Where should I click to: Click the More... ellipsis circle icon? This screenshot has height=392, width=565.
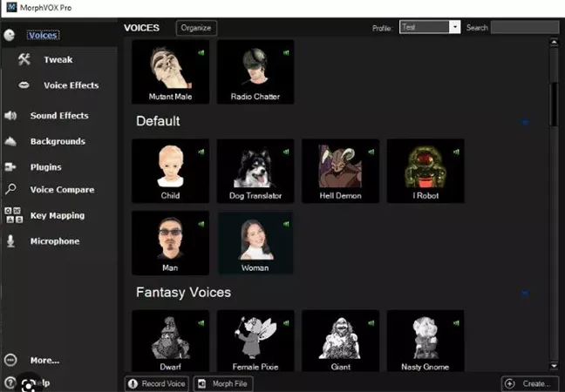[10, 360]
